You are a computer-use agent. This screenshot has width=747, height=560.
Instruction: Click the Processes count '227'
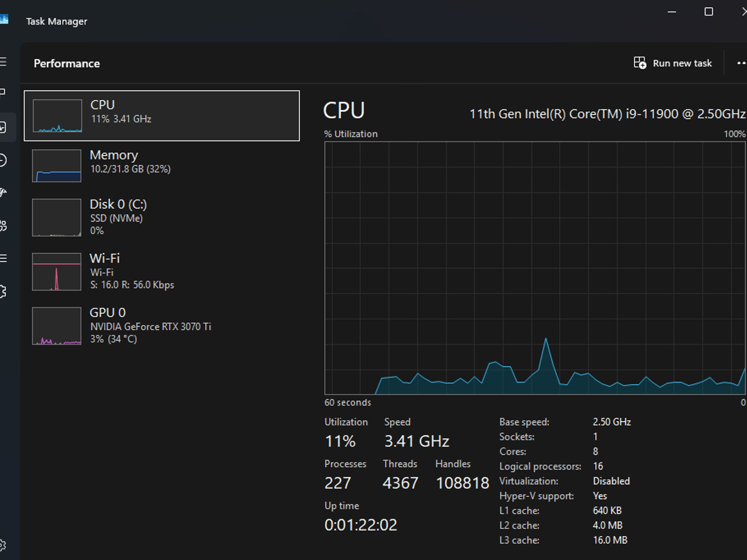[338, 483]
